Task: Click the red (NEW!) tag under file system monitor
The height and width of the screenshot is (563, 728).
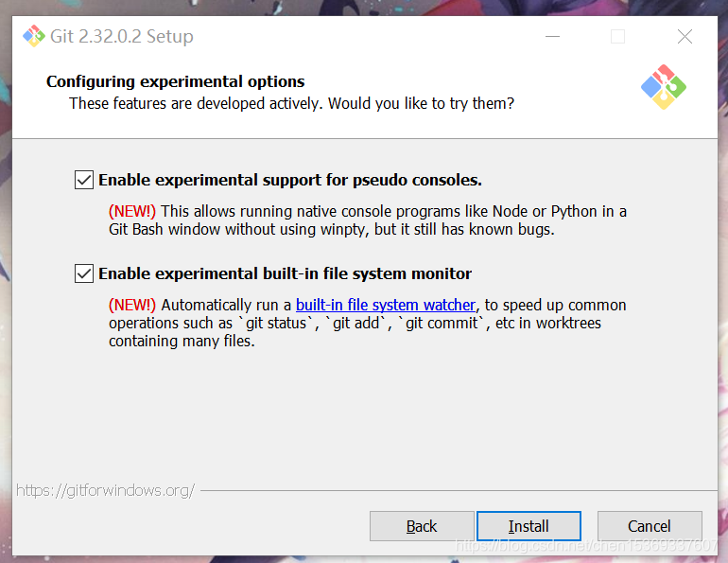Action: (132, 305)
